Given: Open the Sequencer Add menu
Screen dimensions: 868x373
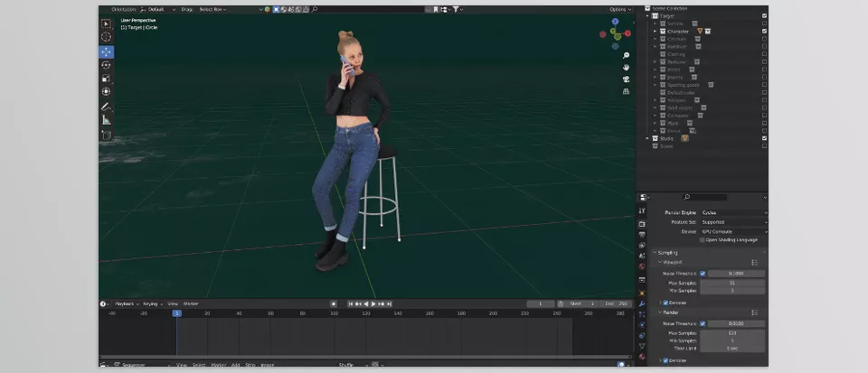Looking at the screenshot, I should 236,365.
